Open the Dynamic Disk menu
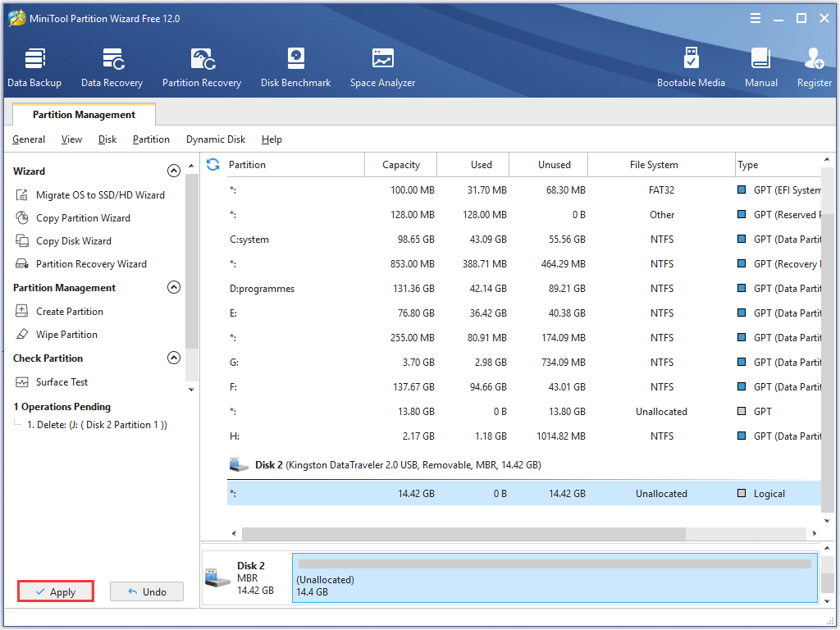The height and width of the screenshot is (630, 840). (x=216, y=139)
